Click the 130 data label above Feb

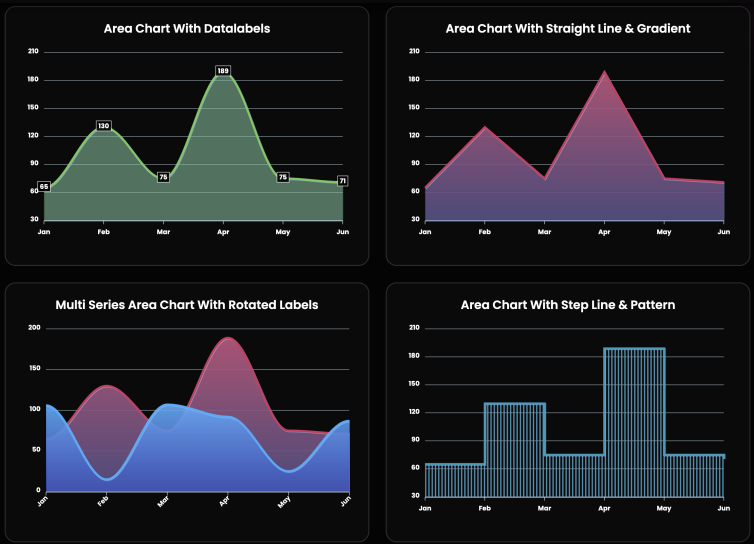click(103, 126)
